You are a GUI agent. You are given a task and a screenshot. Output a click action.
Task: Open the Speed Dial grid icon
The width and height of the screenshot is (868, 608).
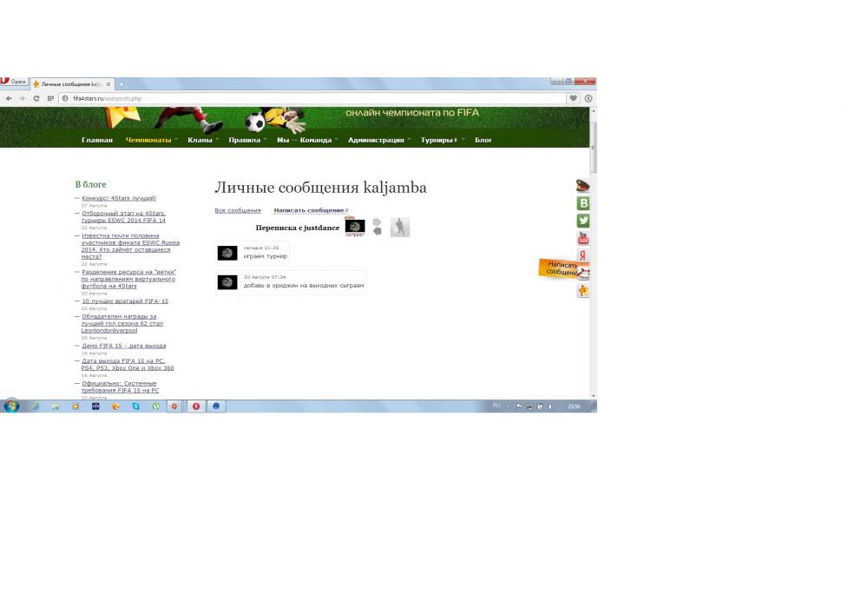click(x=50, y=98)
